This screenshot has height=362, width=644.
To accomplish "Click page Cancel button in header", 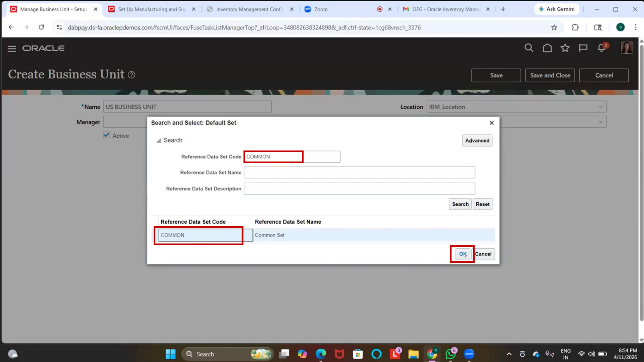I will pyautogui.click(x=604, y=75).
